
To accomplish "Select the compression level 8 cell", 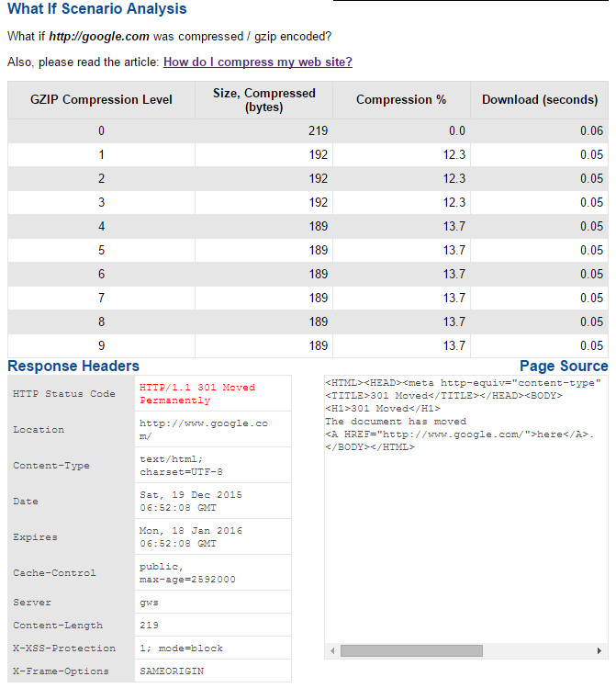I will [101, 322].
